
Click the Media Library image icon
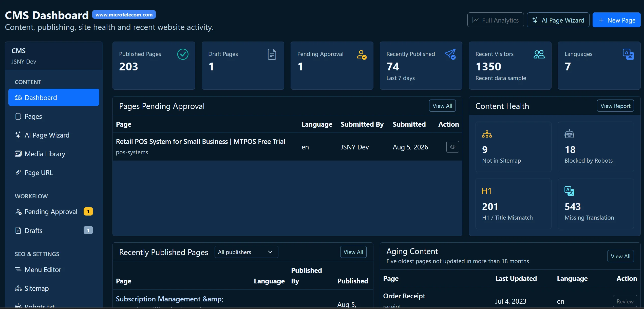(18, 154)
